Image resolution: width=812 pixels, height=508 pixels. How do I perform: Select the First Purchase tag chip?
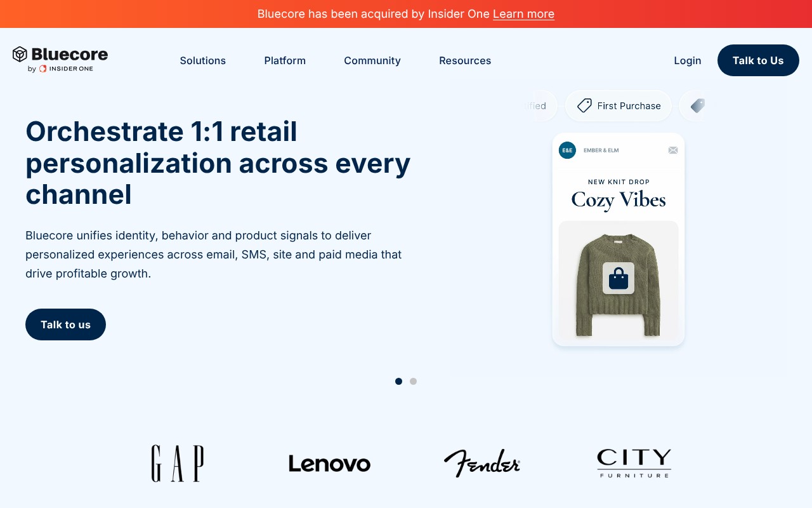[x=619, y=105]
